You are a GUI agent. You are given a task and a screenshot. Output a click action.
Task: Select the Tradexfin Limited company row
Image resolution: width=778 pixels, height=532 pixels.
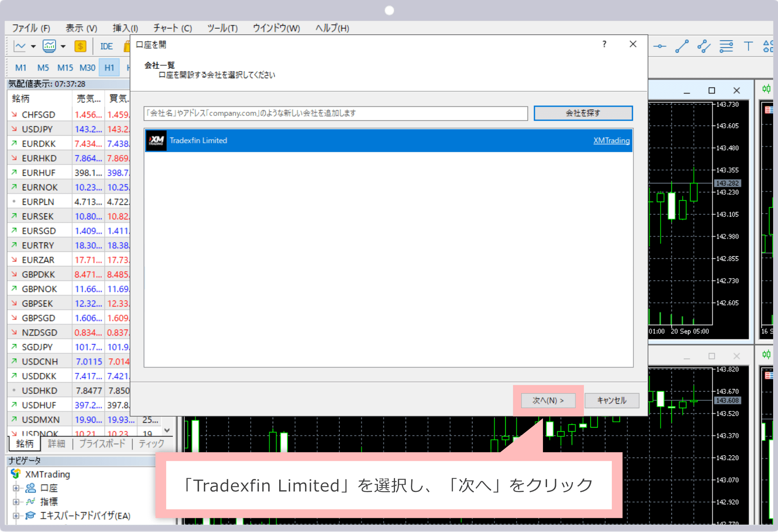pos(389,140)
